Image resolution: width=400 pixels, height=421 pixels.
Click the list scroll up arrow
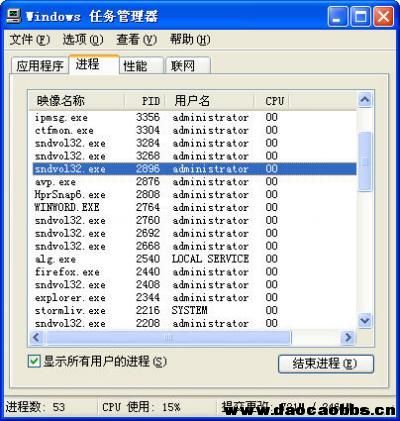tap(365, 100)
